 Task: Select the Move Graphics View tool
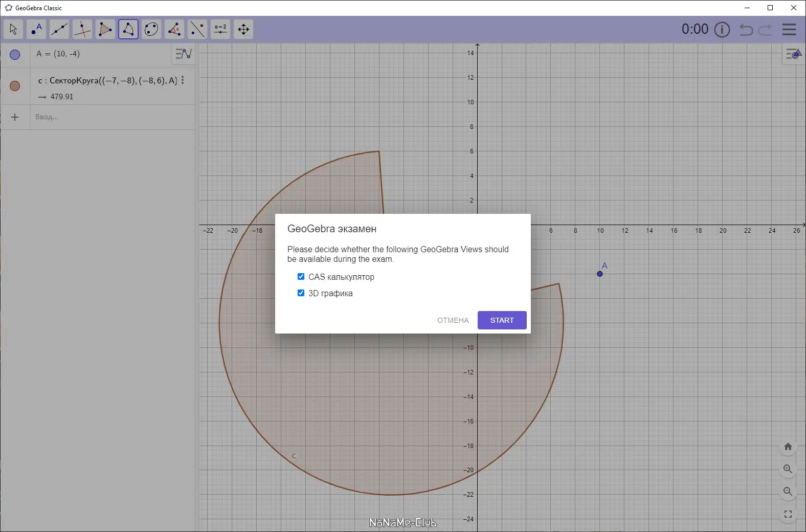tap(243, 29)
